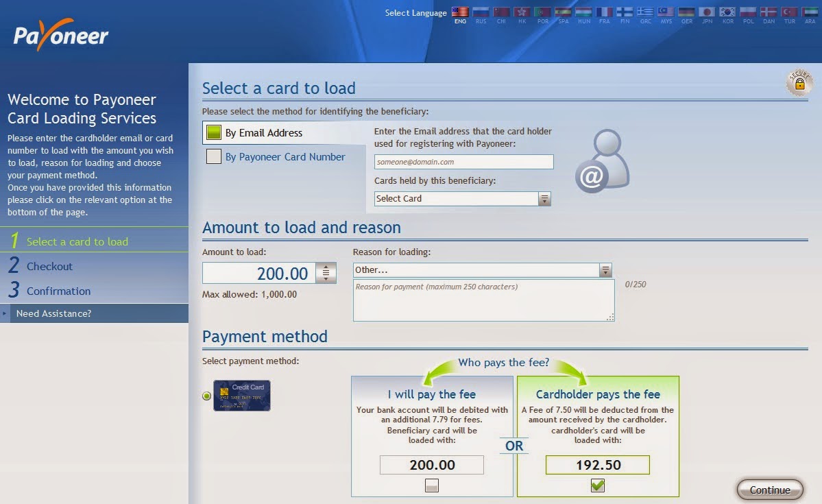Select Chinese (CHI) language flag
Screen dimensions: 822x504
501,12
